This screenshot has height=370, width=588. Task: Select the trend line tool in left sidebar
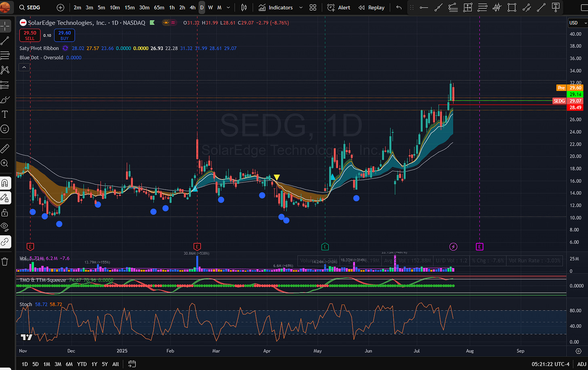coord(5,40)
